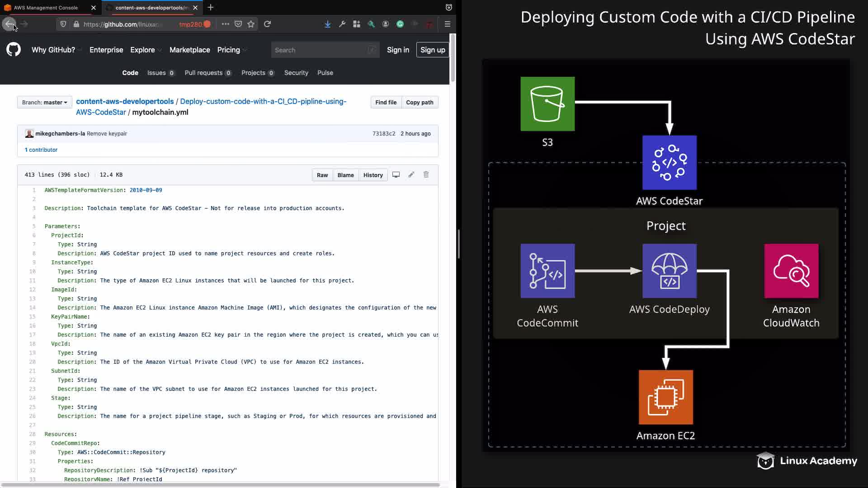This screenshot has height=488, width=868.
Task: Save page to Pocket icon
Action: pos(238,24)
